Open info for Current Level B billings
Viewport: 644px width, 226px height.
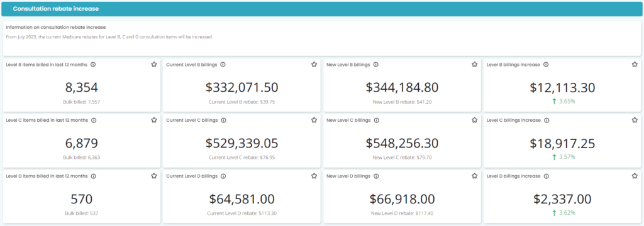[x=223, y=65]
